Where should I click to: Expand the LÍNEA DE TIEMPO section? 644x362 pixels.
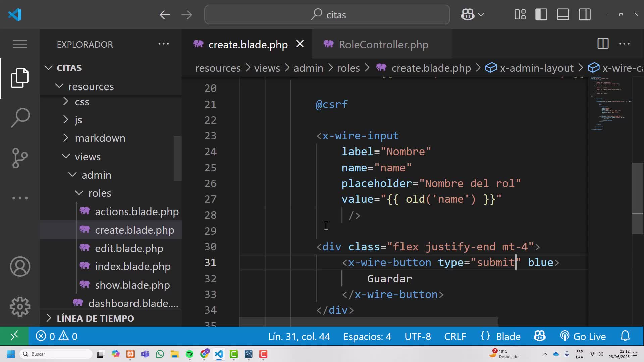111,318
